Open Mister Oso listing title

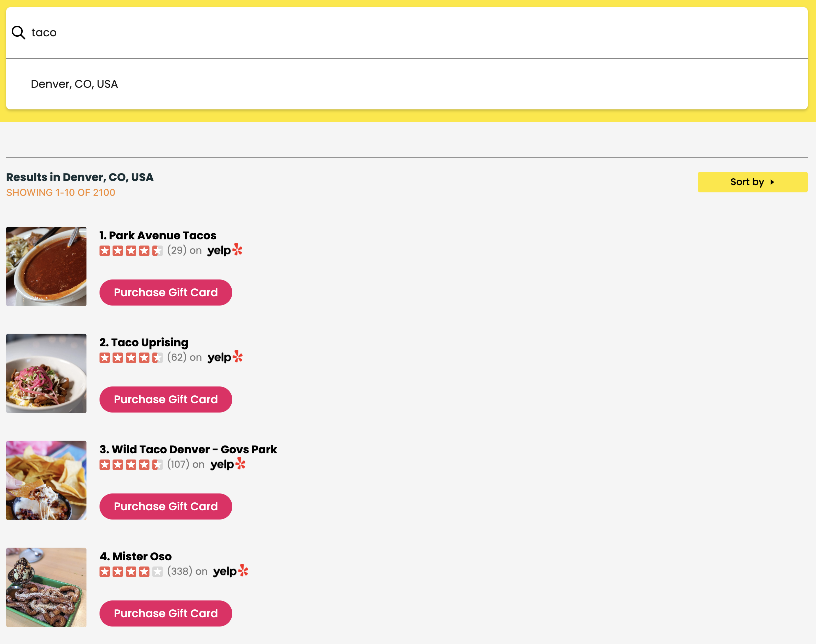(136, 557)
